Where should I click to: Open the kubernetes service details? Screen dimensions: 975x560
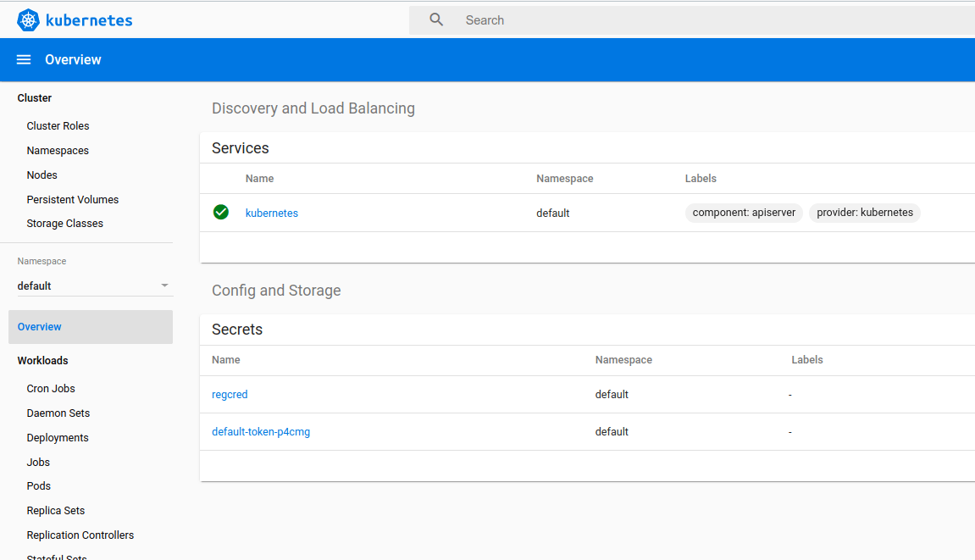271,213
